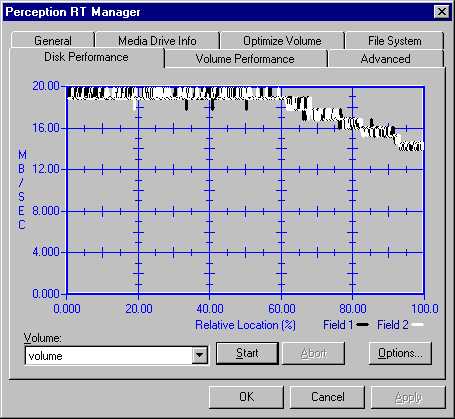Close the Perception RT Manager window
Screen dimensions: 455x419
(442, 12)
